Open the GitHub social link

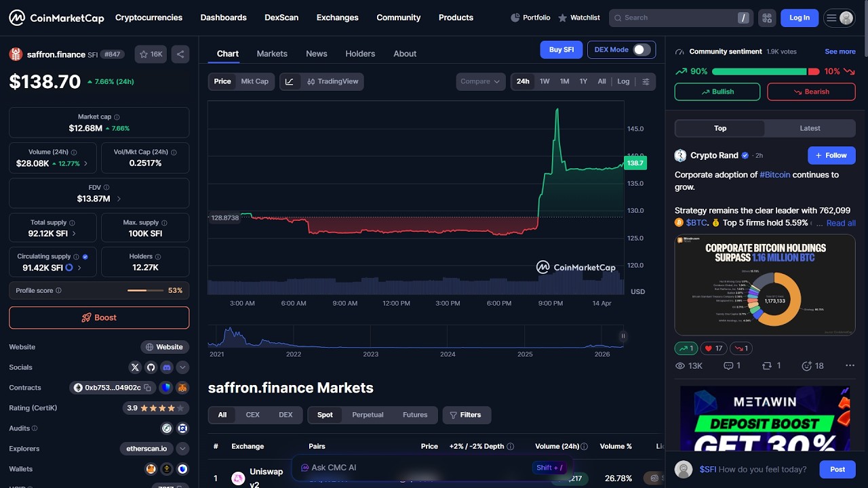[x=151, y=367]
